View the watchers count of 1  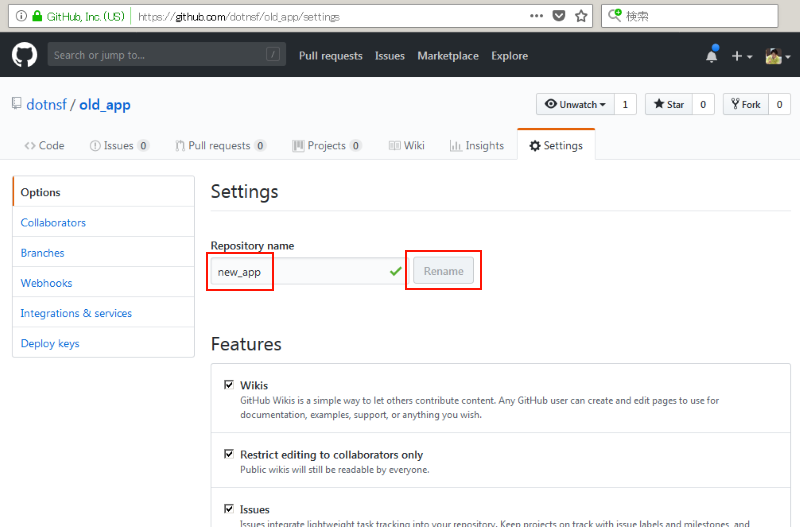coord(625,104)
